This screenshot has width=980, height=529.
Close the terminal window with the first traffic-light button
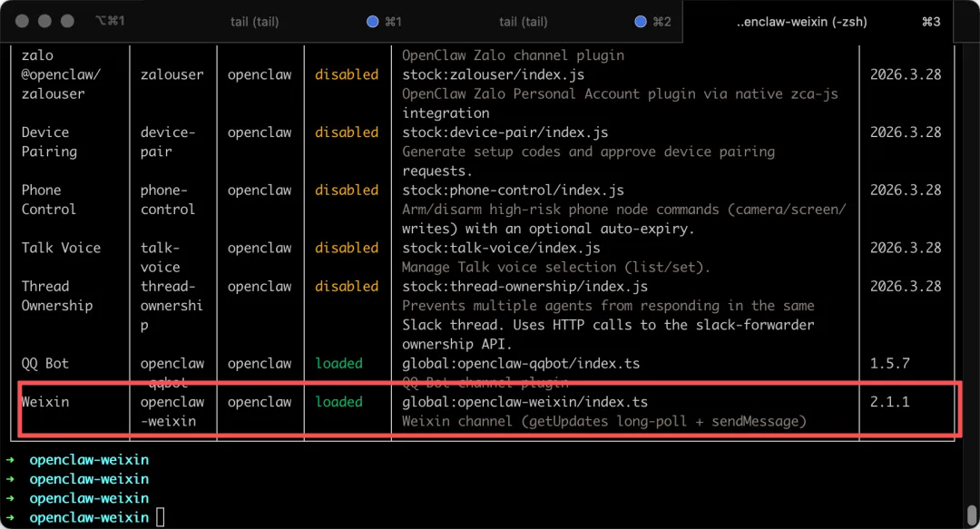pyautogui.click(x=22, y=21)
